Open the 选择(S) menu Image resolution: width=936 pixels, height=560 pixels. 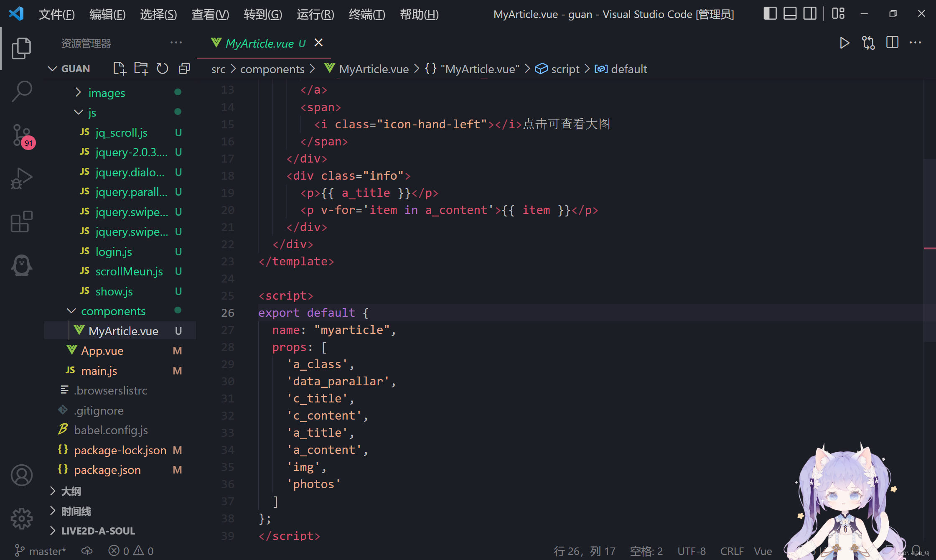tap(158, 15)
